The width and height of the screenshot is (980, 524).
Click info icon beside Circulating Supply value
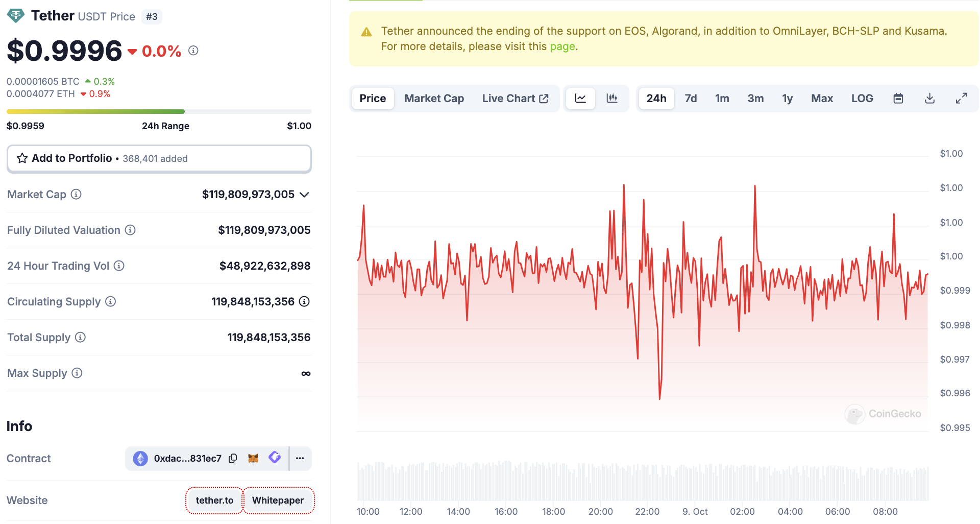point(304,301)
